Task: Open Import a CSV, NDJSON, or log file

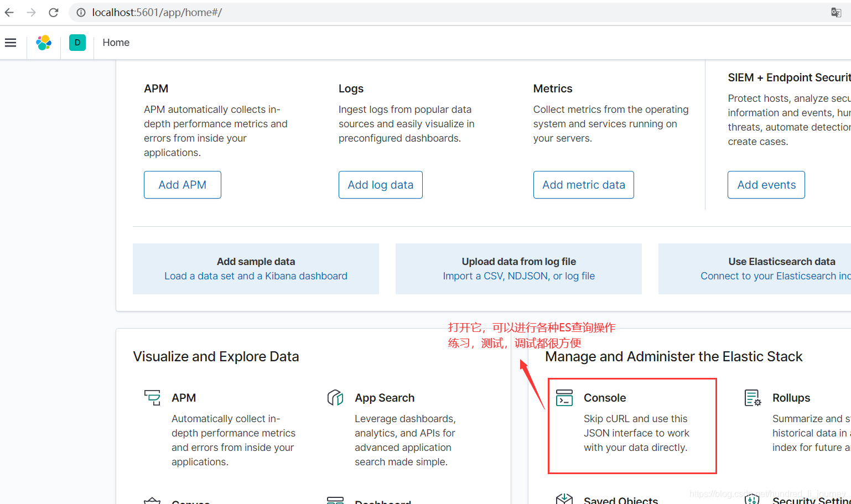Action: tap(519, 276)
